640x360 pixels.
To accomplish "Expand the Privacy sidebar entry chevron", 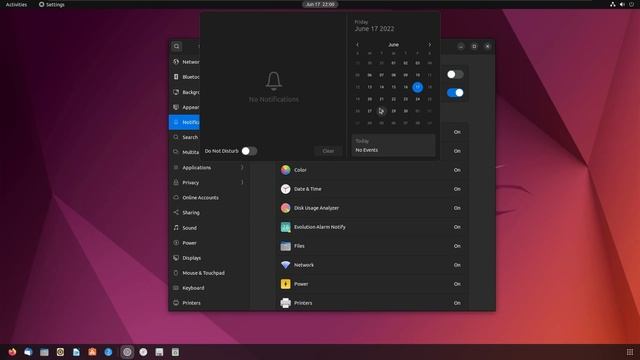I will [x=242, y=182].
